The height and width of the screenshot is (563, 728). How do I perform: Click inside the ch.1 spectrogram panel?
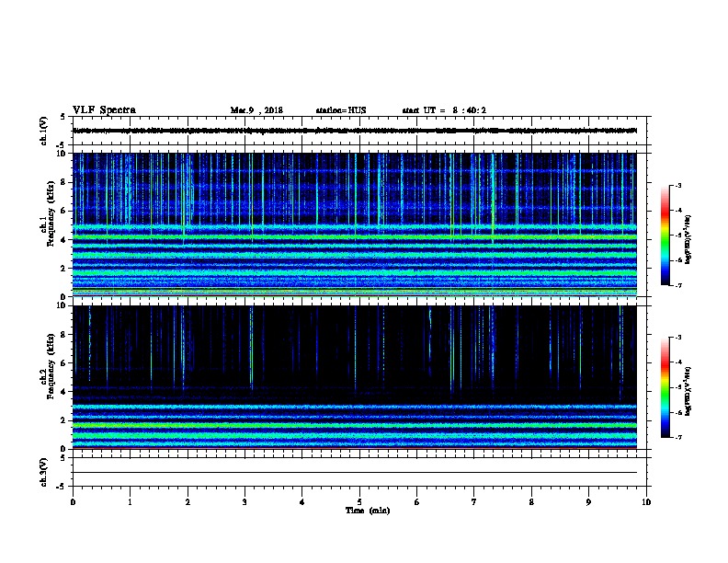point(355,224)
